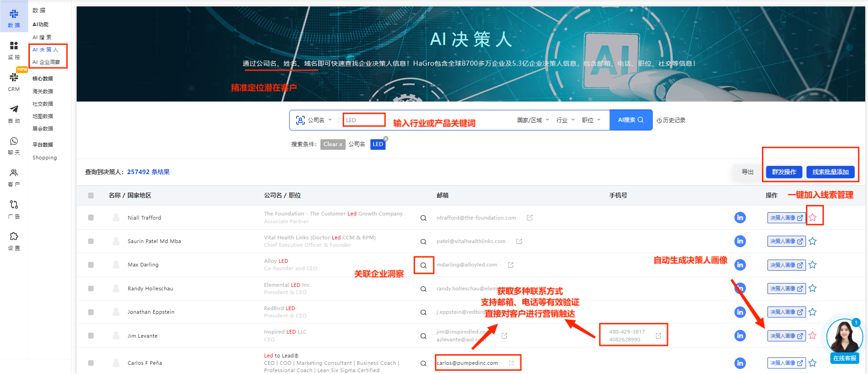Open the 聊天 WhatsApp icon
868x374 pixels.
[14, 146]
